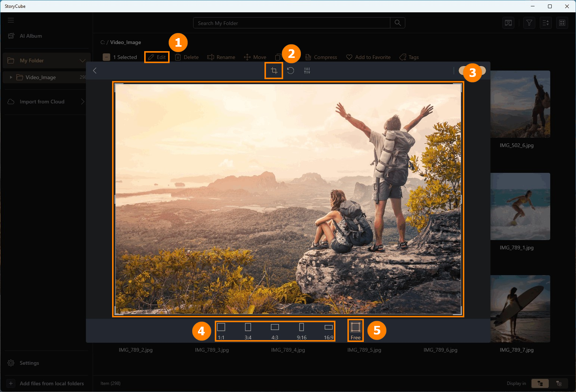
Task: Open the Filter funnel icon
Action: click(x=529, y=23)
